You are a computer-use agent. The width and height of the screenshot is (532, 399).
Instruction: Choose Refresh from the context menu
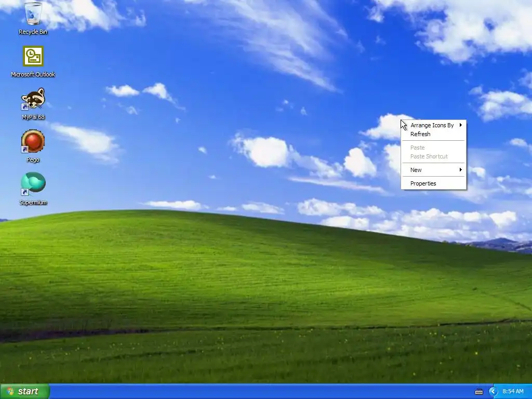pos(434,134)
